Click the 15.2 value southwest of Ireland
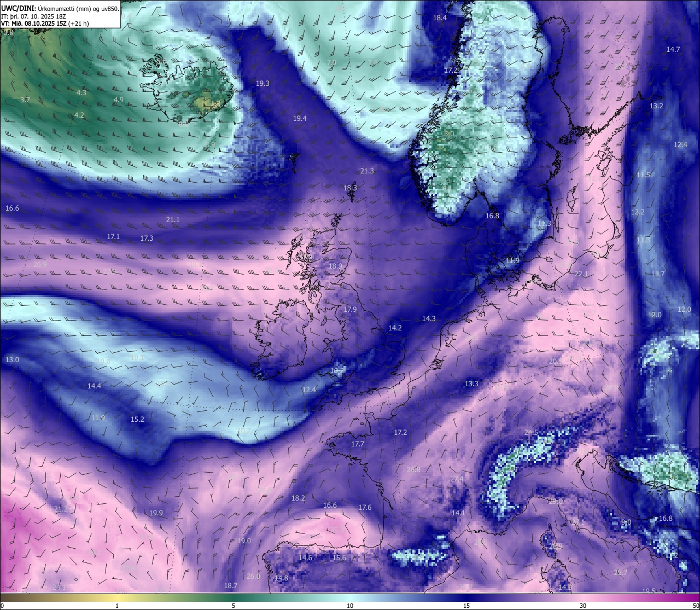 coord(137,419)
